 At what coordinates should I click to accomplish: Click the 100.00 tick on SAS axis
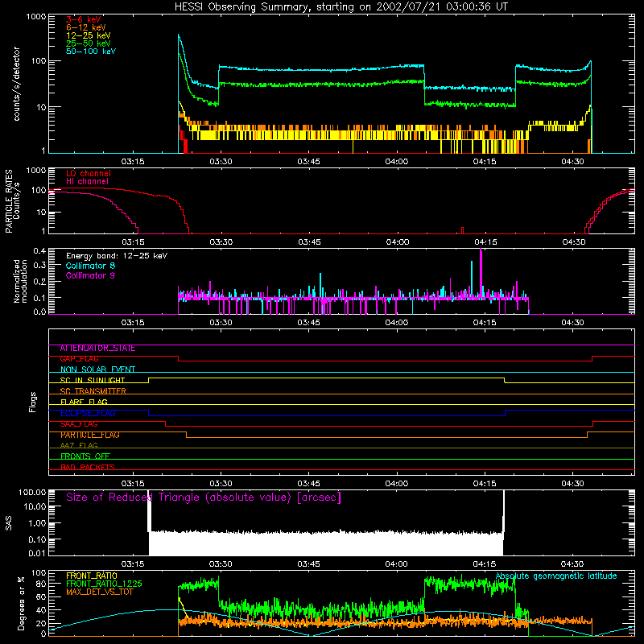(32, 492)
